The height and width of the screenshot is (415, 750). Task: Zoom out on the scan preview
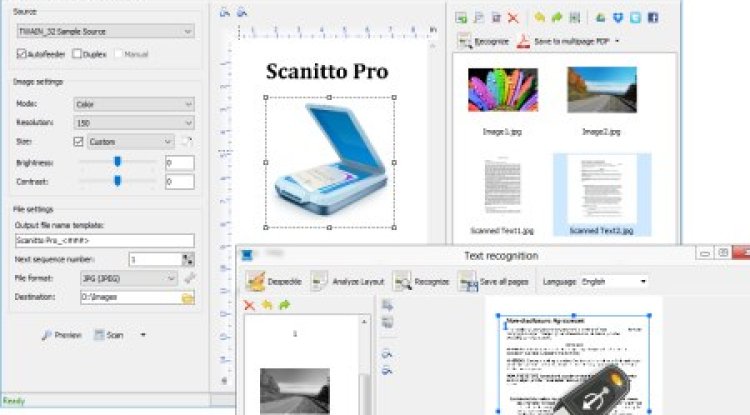(242, 13)
